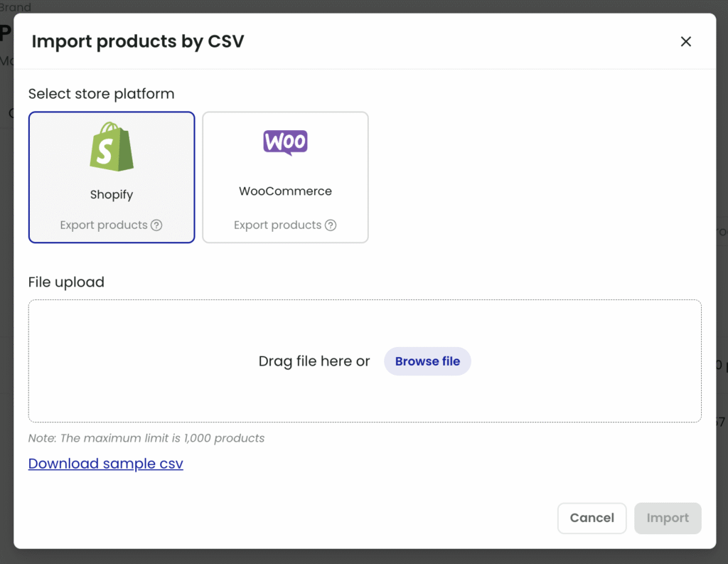Screen dimensions: 728x564
Task: Click the maximum limit note text
Action: point(146,438)
